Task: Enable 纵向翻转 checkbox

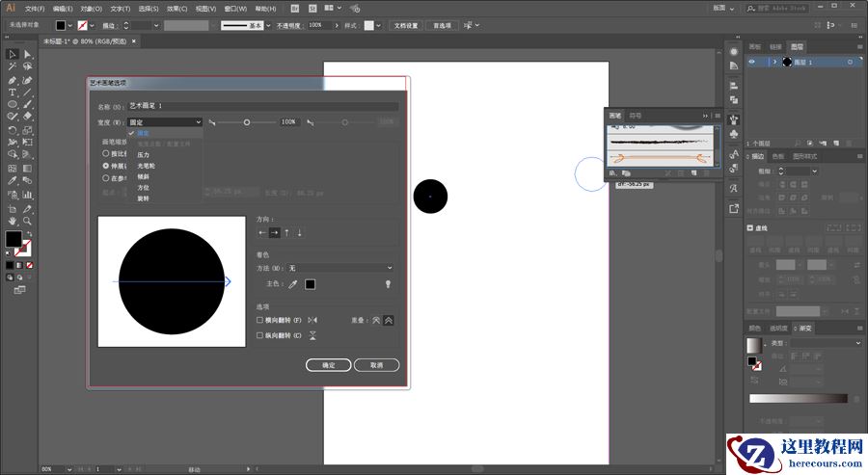Action: (x=260, y=335)
